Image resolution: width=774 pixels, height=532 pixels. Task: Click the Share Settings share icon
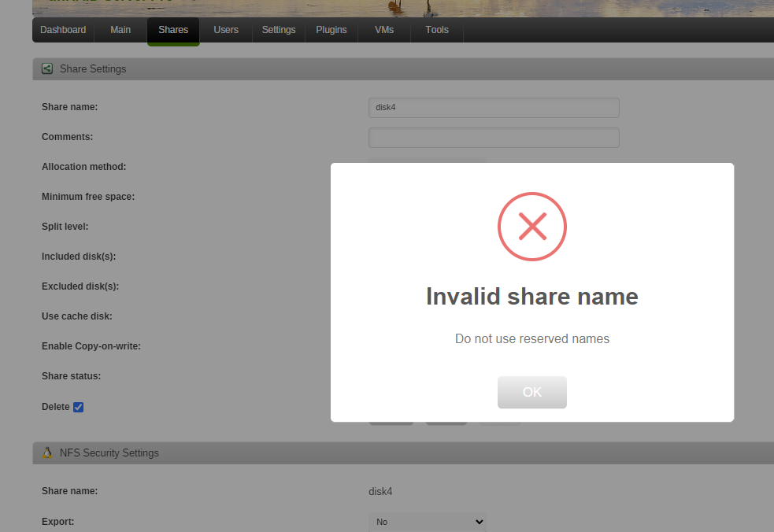[x=47, y=68]
